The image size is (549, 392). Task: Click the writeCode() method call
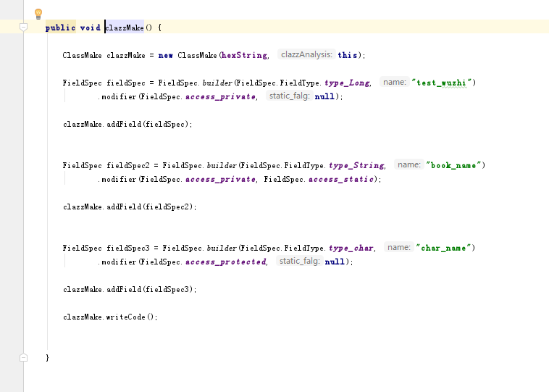[x=132, y=317]
